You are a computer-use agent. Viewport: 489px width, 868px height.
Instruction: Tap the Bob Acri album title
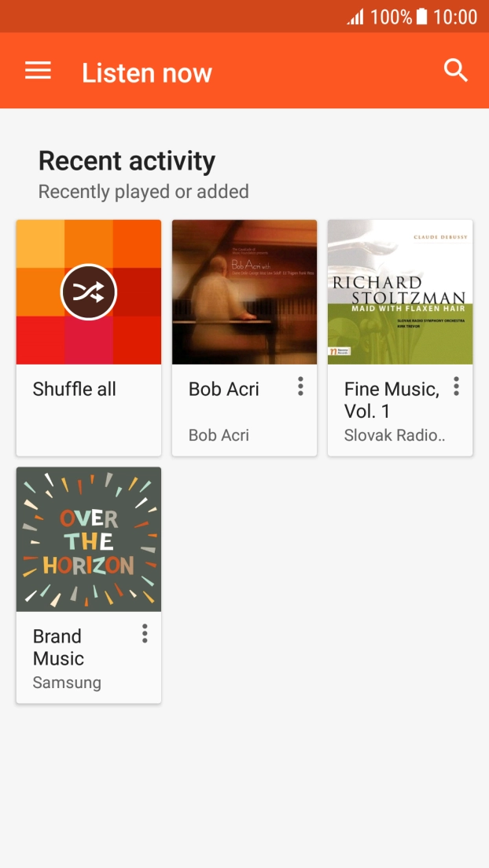(x=224, y=389)
